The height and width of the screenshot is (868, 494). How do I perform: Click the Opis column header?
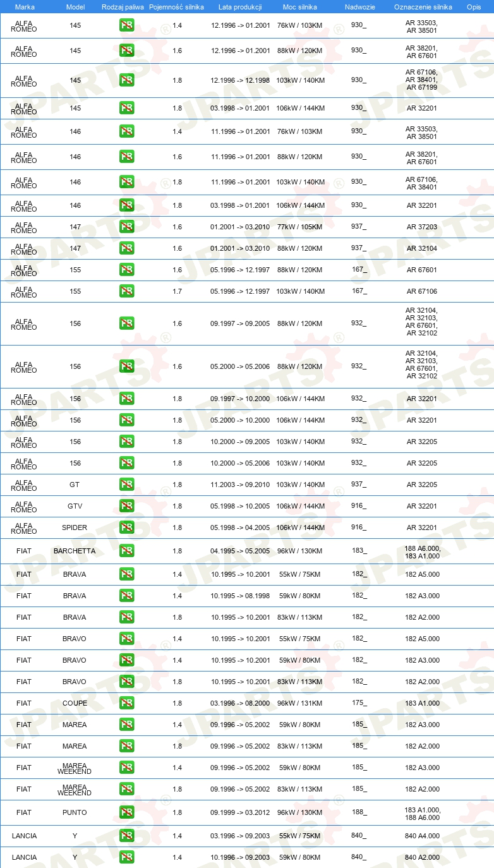click(474, 6)
